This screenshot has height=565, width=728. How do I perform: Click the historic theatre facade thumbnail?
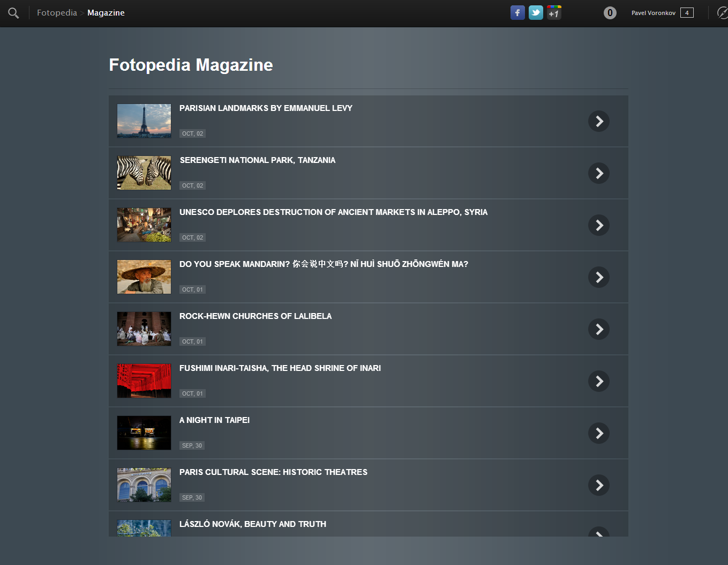point(144,485)
